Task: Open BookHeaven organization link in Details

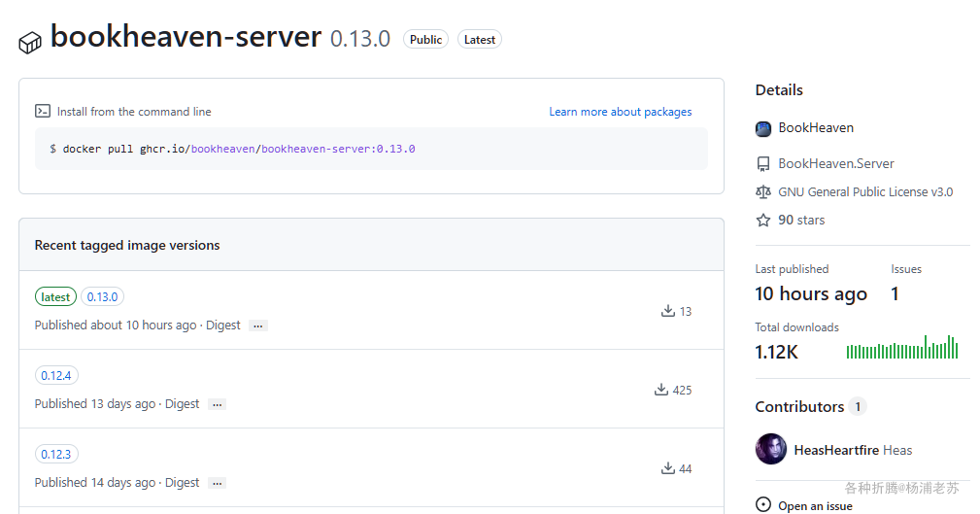Action: [816, 127]
